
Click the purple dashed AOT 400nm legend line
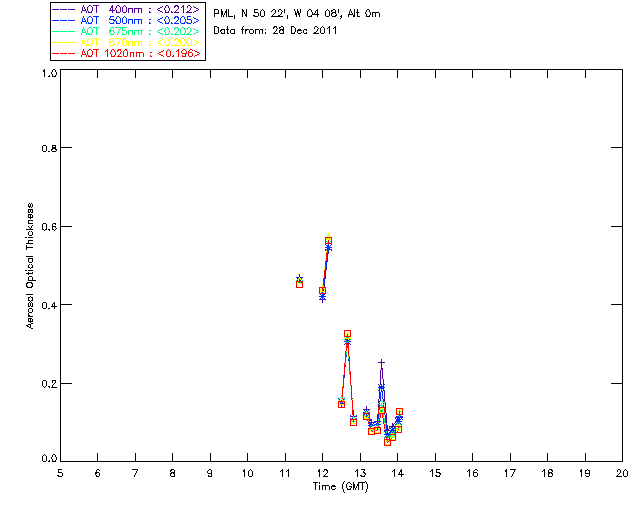click(x=64, y=9)
